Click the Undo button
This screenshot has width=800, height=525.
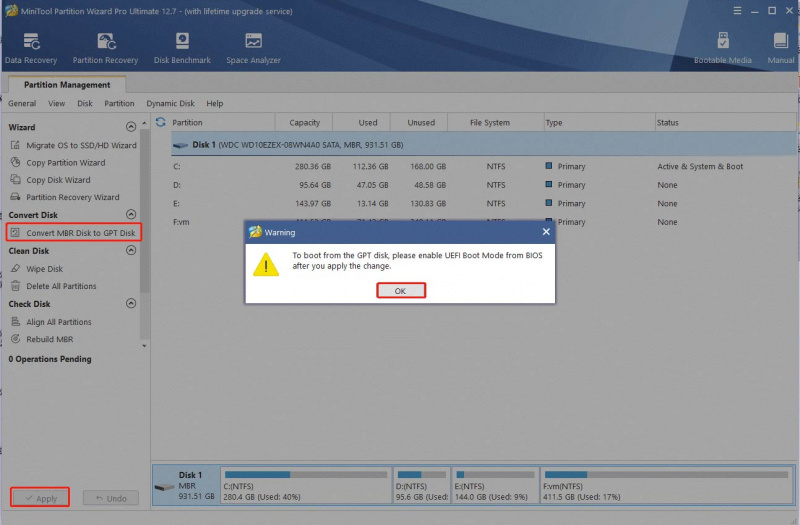[111, 498]
